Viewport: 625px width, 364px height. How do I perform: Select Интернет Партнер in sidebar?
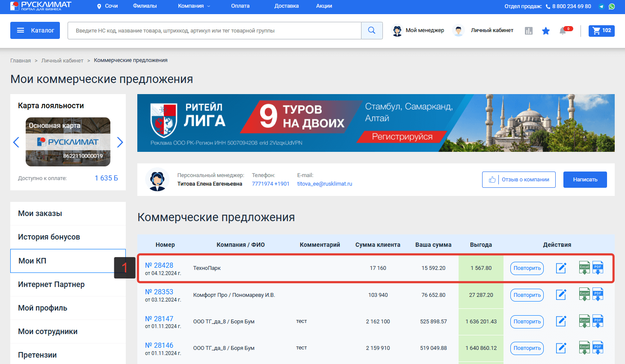68,284
